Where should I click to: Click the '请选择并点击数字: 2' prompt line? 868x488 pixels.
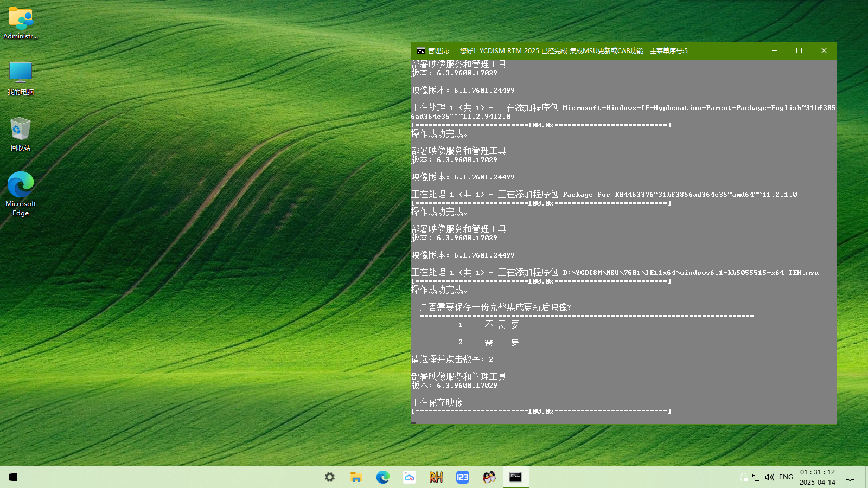(x=452, y=359)
